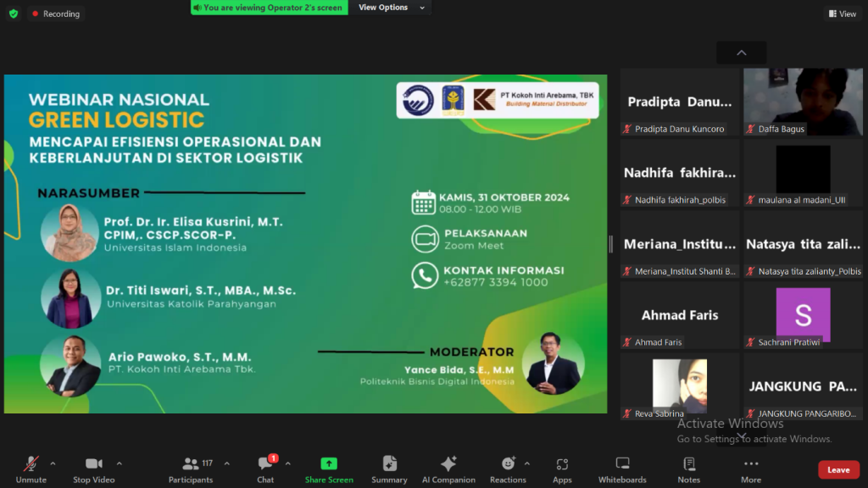The width and height of the screenshot is (868, 488).
Task: Open Whiteboards
Action: pos(622,464)
